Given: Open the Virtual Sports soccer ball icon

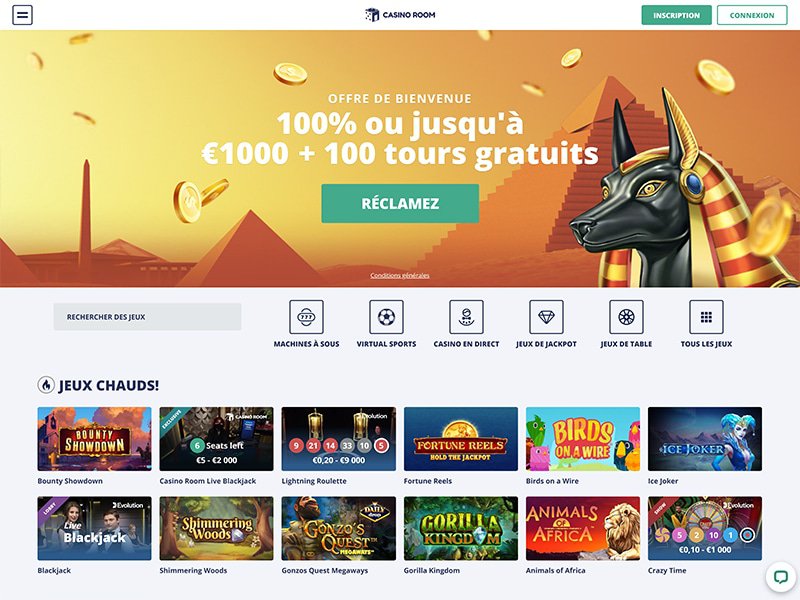Looking at the screenshot, I should pos(386,317).
